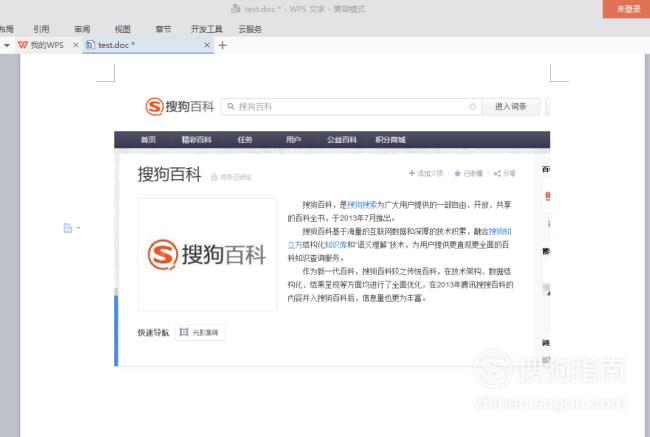This screenshot has height=437, width=650.
Task: Add a new document tab with plus
Action: click(x=223, y=45)
